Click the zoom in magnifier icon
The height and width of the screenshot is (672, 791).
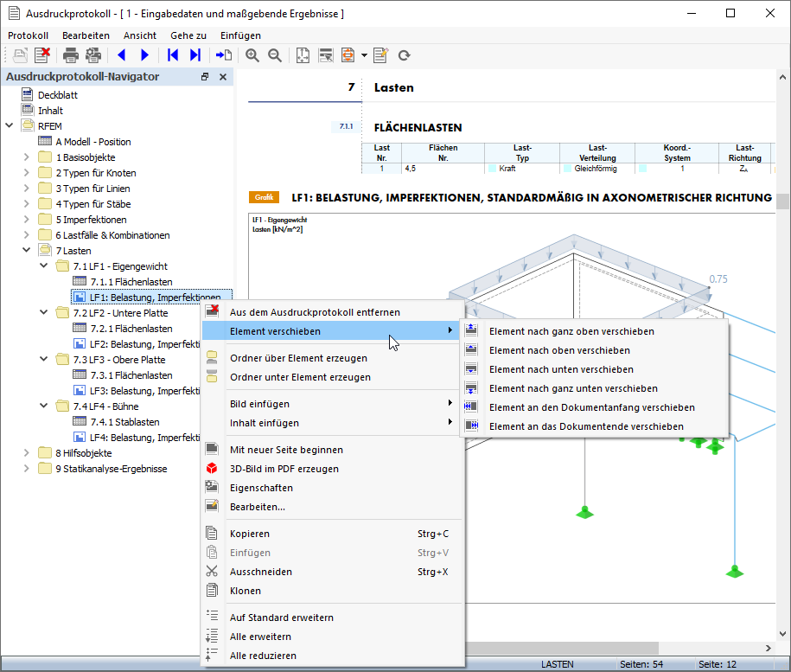252,55
